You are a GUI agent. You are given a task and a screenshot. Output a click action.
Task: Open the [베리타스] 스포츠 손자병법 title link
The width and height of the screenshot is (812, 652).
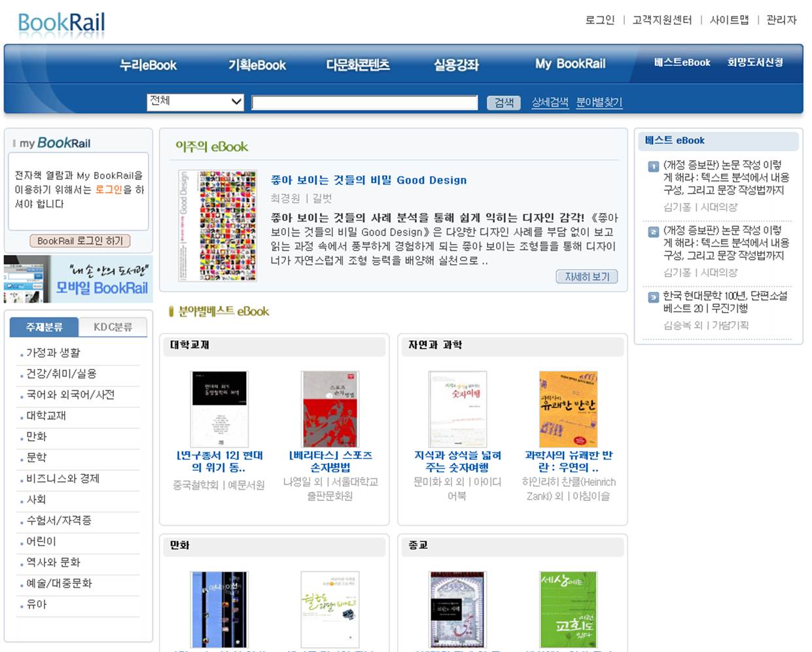coord(330,461)
